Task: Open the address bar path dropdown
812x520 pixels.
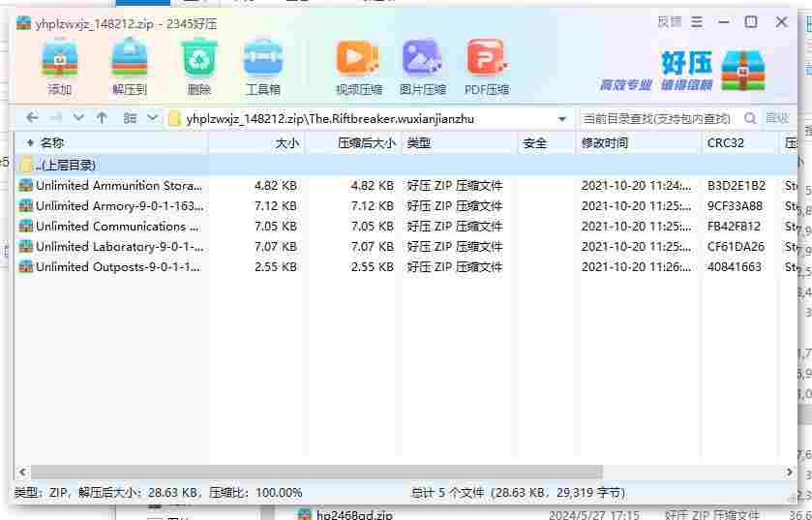Action: coord(562,119)
